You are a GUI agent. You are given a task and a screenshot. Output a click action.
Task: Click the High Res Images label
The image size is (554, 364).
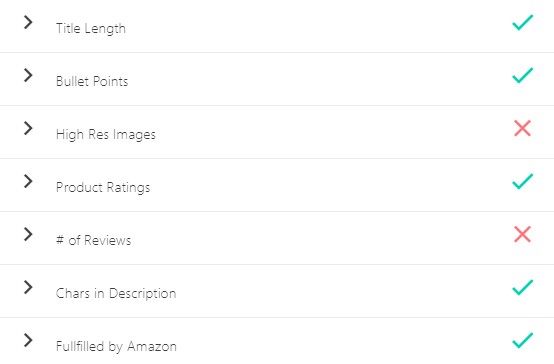(106, 135)
